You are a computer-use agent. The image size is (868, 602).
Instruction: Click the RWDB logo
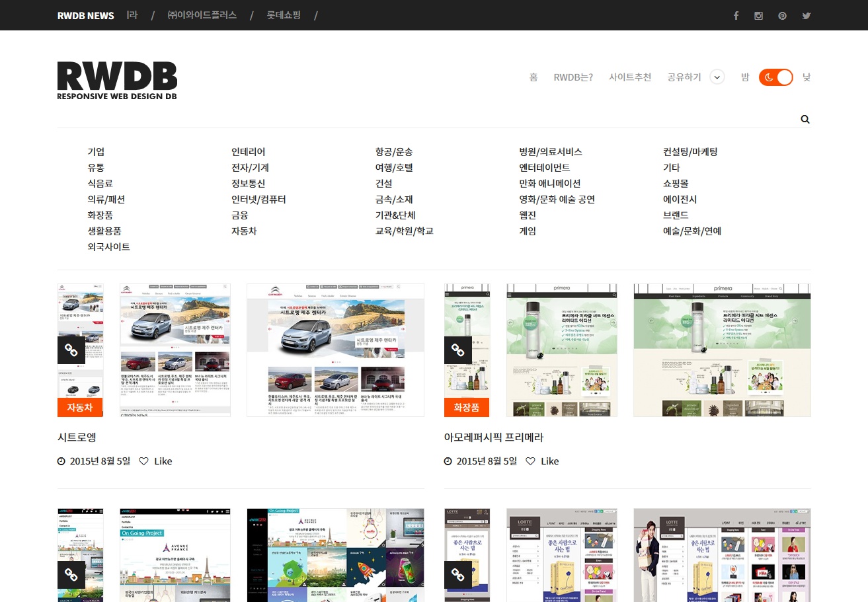click(117, 81)
